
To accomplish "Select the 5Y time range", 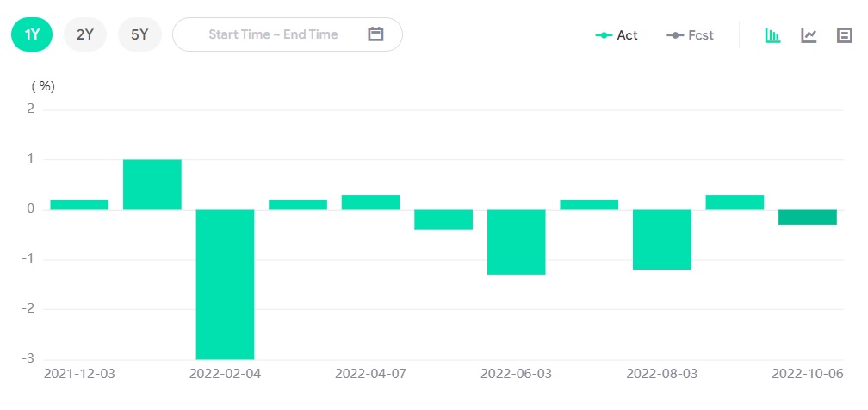I will pyautogui.click(x=139, y=34).
